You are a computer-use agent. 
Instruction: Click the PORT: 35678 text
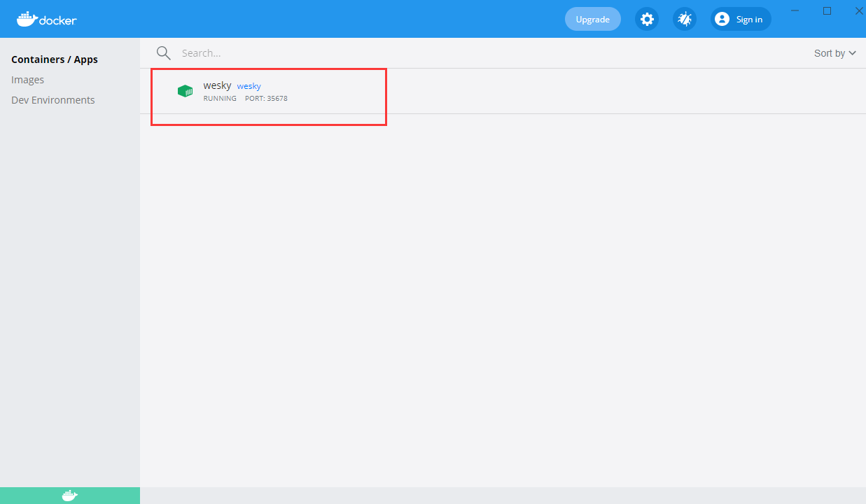click(266, 99)
